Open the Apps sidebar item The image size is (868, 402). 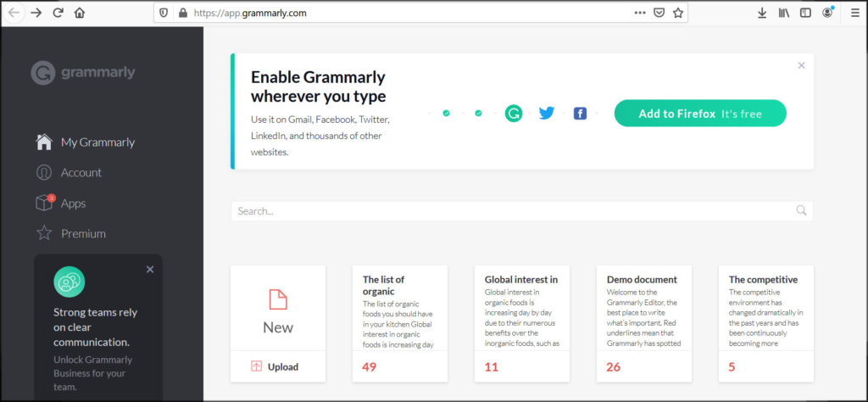pyautogui.click(x=61, y=204)
